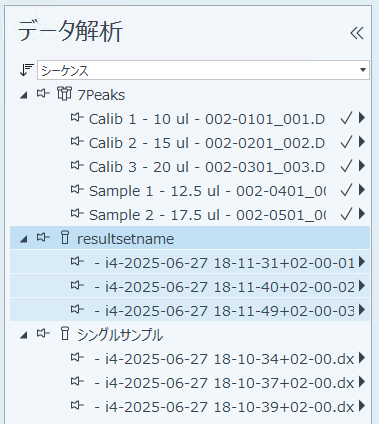Image resolution: width=379 pixels, height=424 pixels.
Task: Click the sort order icon beside the sequence dropdown
Action: 26,70
